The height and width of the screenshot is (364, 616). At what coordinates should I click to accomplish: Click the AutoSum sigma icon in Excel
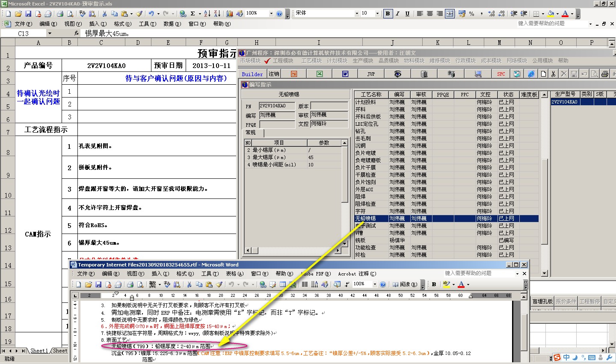tap(193, 14)
